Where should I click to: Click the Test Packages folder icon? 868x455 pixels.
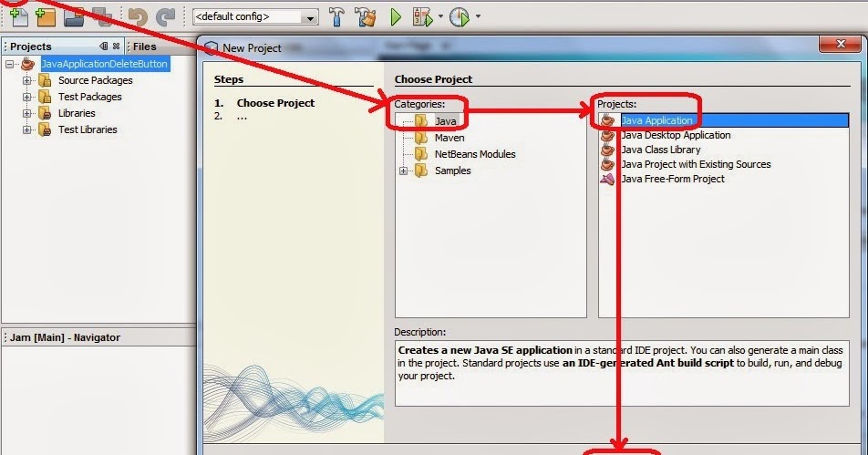[x=45, y=97]
